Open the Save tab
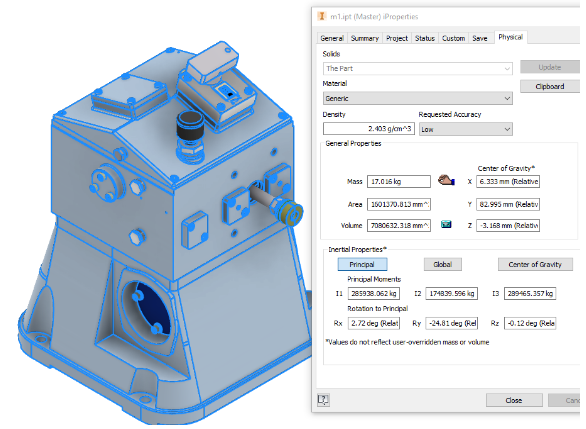Screen dimensions: 586x429 point(480,38)
